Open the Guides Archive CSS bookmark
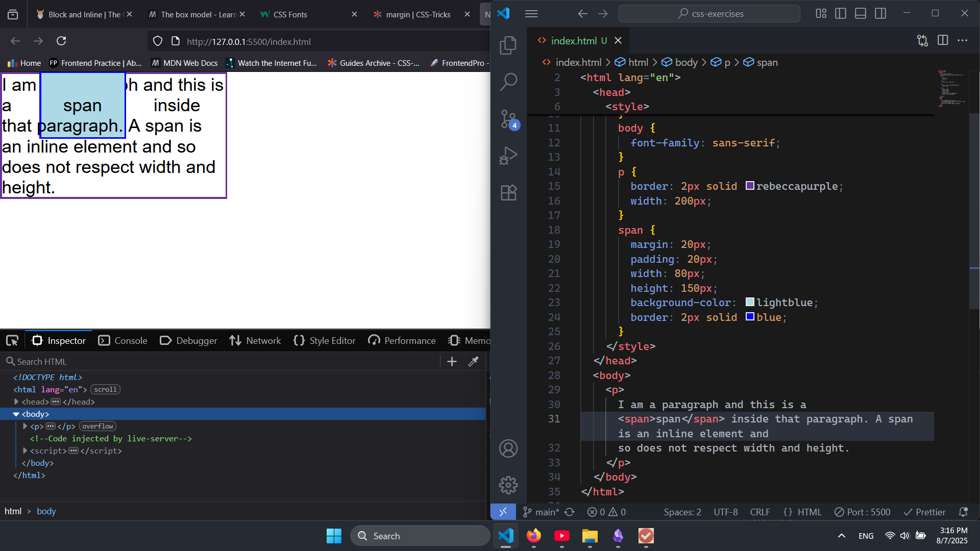The image size is (980, 551). pyautogui.click(x=374, y=63)
